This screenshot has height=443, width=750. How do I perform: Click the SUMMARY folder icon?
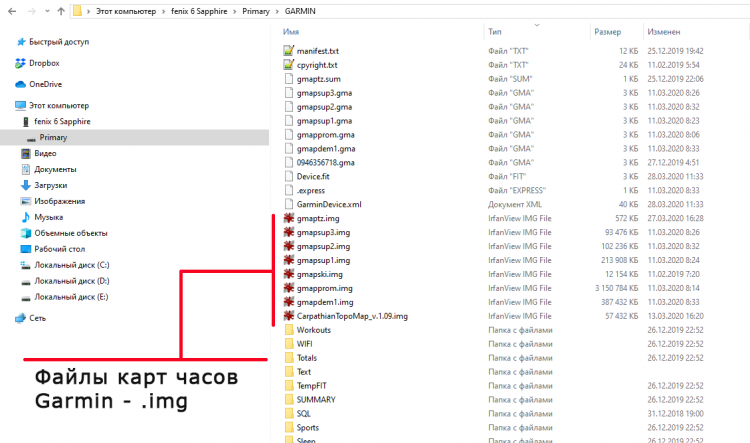click(x=288, y=399)
